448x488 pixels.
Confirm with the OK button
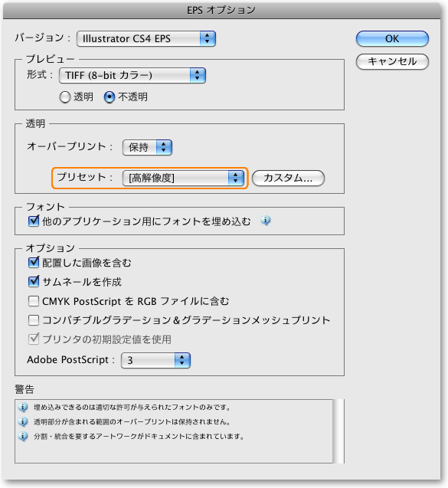[392, 38]
